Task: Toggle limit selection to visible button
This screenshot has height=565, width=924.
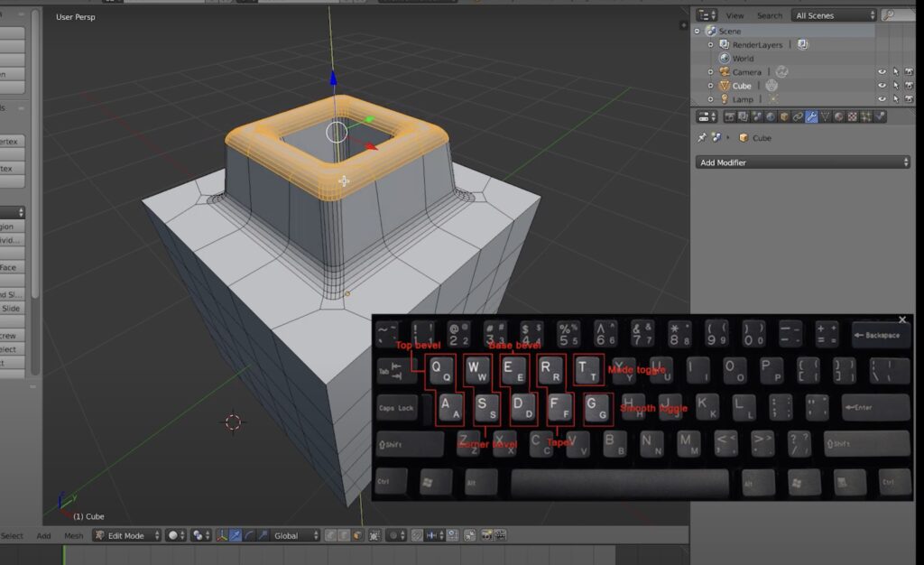Action: pos(374,535)
